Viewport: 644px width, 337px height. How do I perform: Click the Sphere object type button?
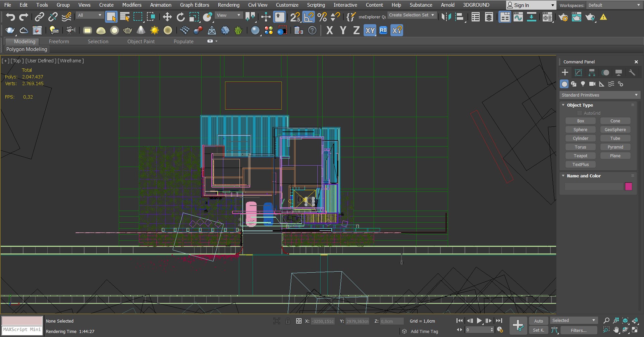[580, 130]
